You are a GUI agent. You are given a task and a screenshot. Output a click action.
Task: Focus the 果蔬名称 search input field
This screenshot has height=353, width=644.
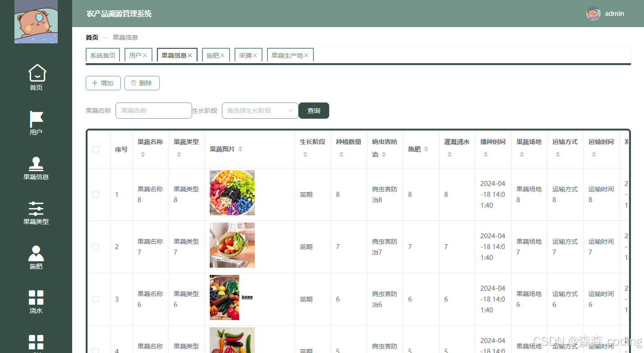click(154, 111)
